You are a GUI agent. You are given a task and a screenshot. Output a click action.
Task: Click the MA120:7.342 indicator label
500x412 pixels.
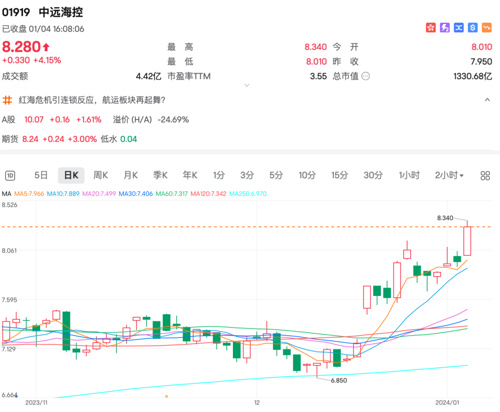click(x=208, y=194)
